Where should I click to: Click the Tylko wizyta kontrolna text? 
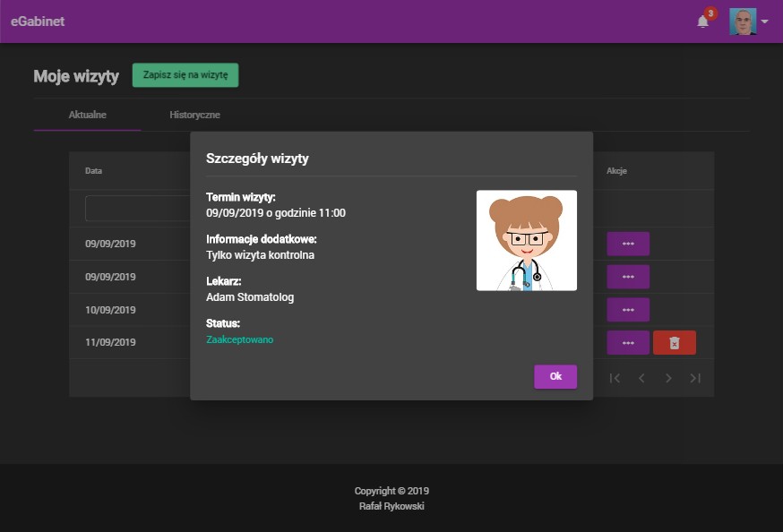(x=260, y=255)
